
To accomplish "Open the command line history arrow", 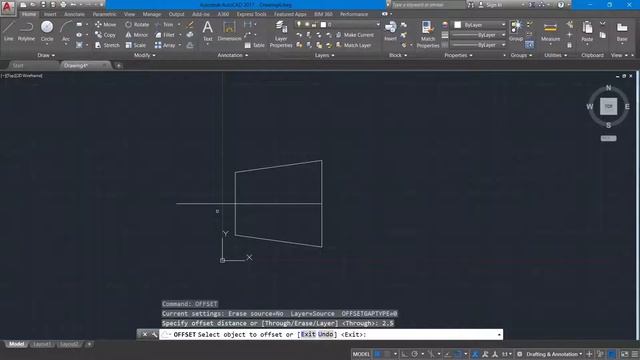I will pyautogui.click(x=499, y=335).
